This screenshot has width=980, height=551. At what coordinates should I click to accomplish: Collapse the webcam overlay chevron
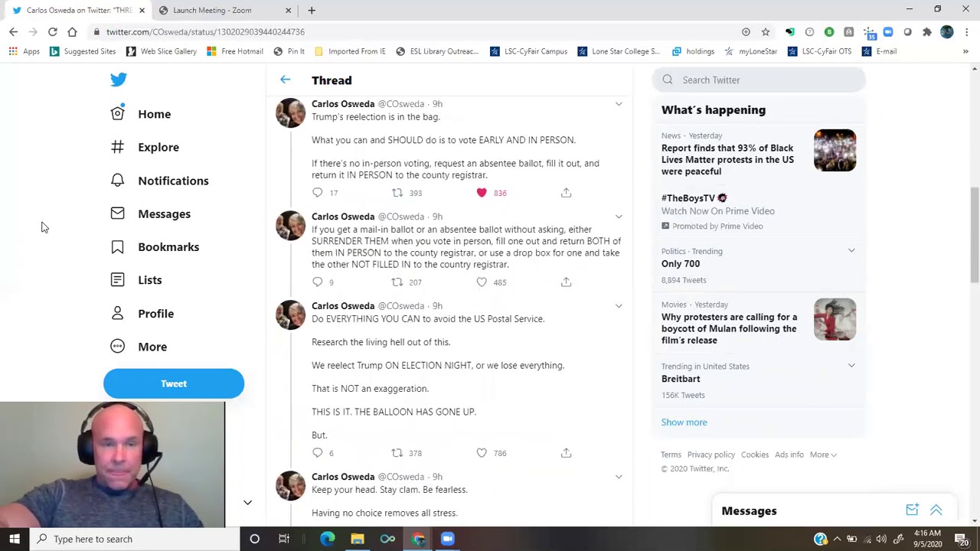point(247,503)
